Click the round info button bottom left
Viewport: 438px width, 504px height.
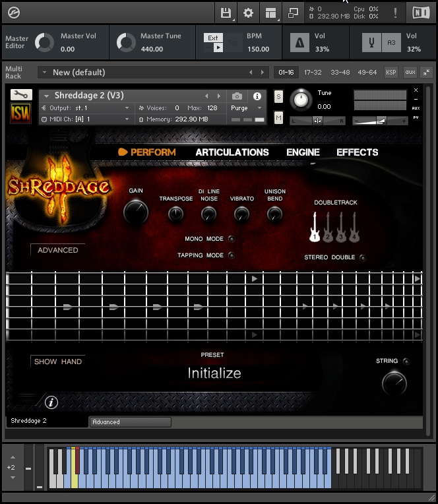[51, 402]
